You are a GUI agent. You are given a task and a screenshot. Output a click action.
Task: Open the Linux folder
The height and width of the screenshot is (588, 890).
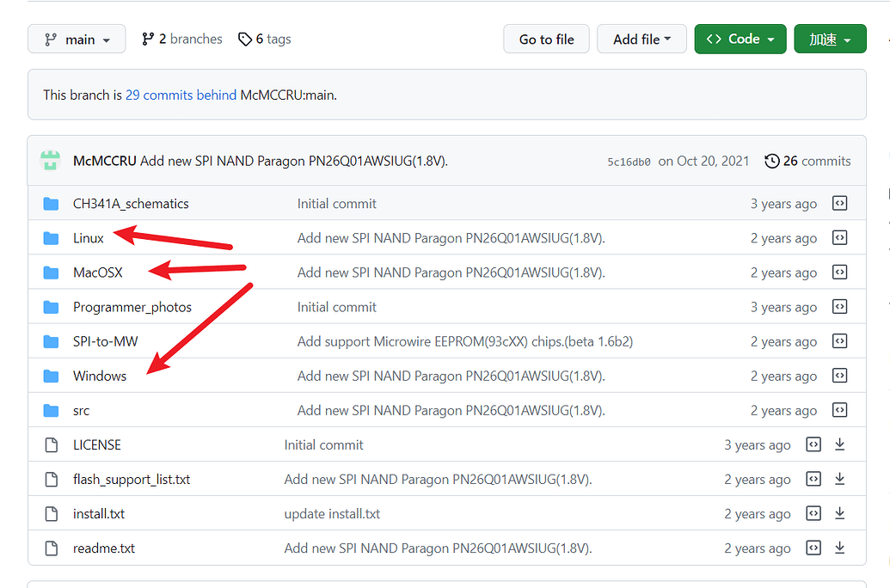tap(88, 238)
